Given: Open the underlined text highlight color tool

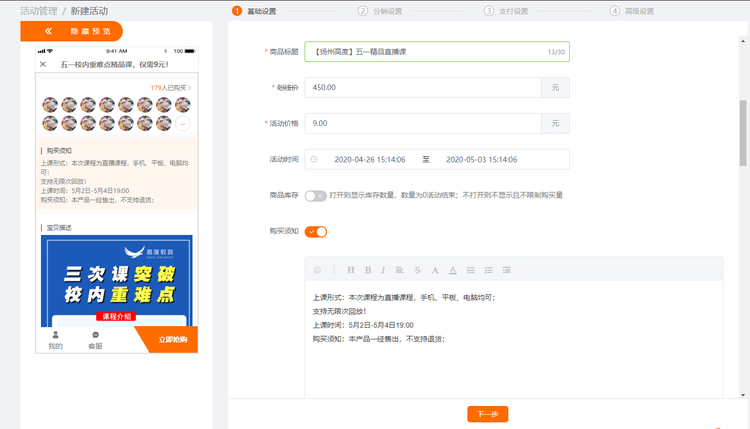Looking at the screenshot, I should point(452,270).
